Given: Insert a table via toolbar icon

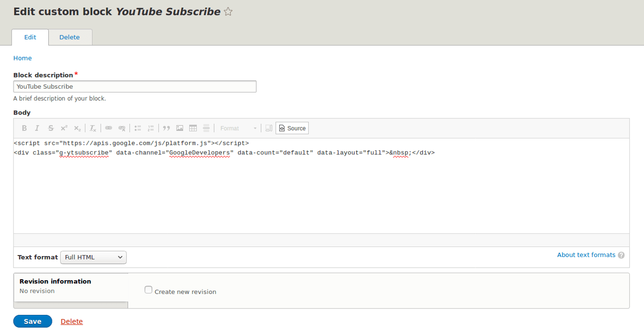Looking at the screenshot, I should click(x=193, y=128).
